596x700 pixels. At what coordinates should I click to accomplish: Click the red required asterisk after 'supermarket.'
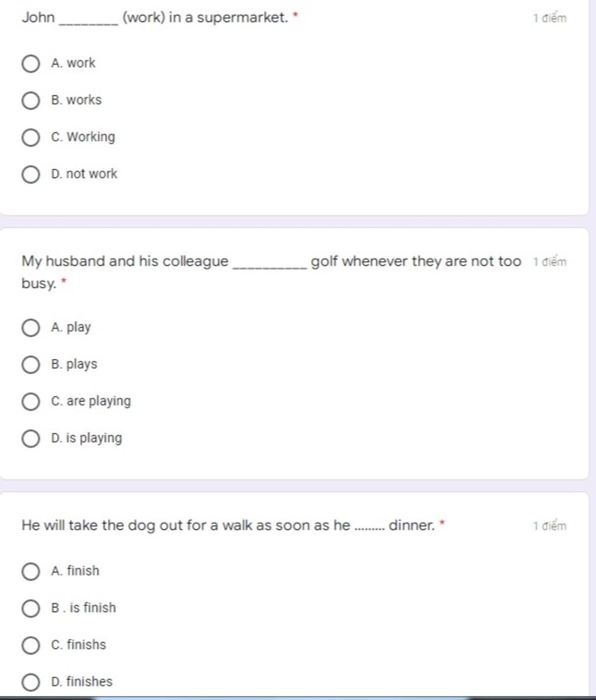point(295,16)
